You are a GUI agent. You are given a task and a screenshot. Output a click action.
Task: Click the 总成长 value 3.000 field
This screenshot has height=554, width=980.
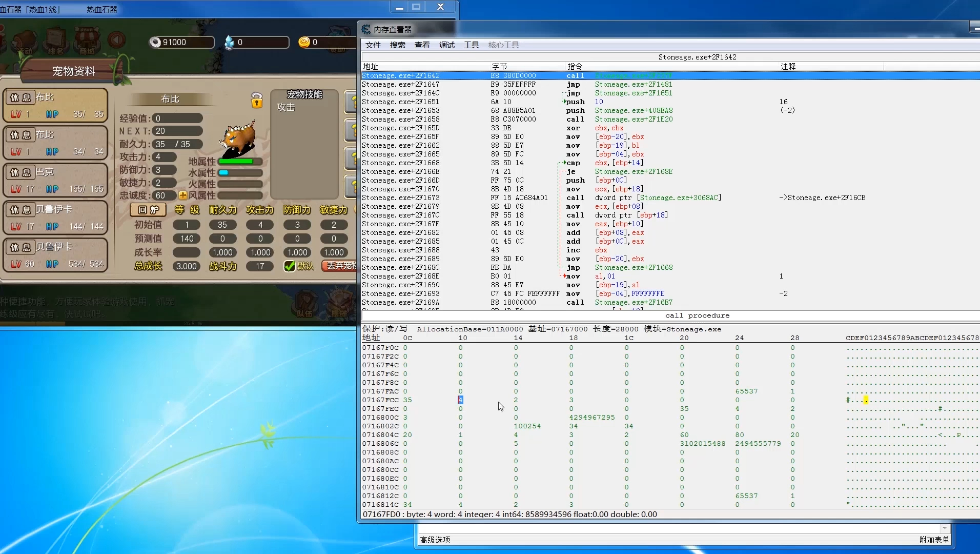[x=187, y=266]
